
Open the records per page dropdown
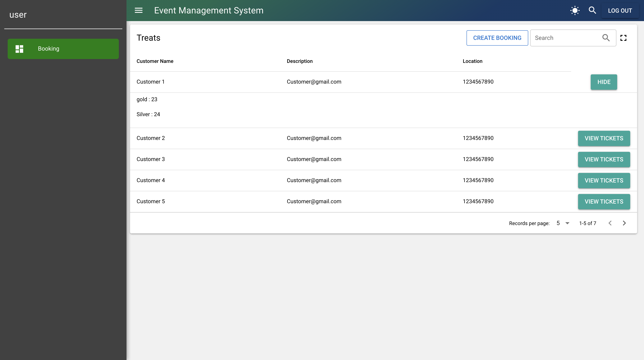coord(563,223)
